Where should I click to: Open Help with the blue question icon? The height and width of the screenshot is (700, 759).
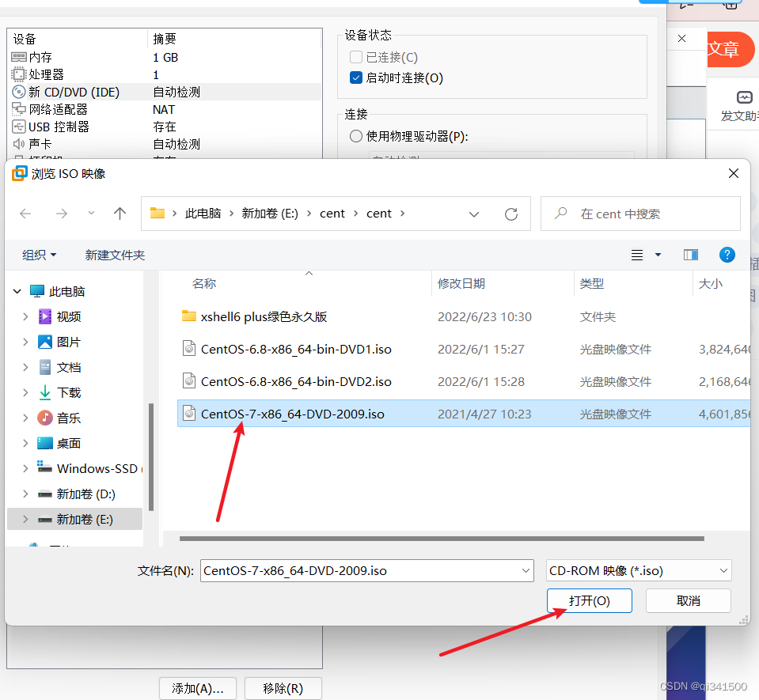click(x=727, y=255)
